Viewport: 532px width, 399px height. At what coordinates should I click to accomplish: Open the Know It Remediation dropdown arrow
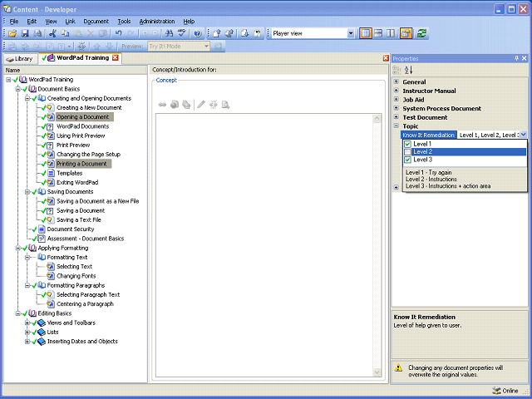pos(523,135)
